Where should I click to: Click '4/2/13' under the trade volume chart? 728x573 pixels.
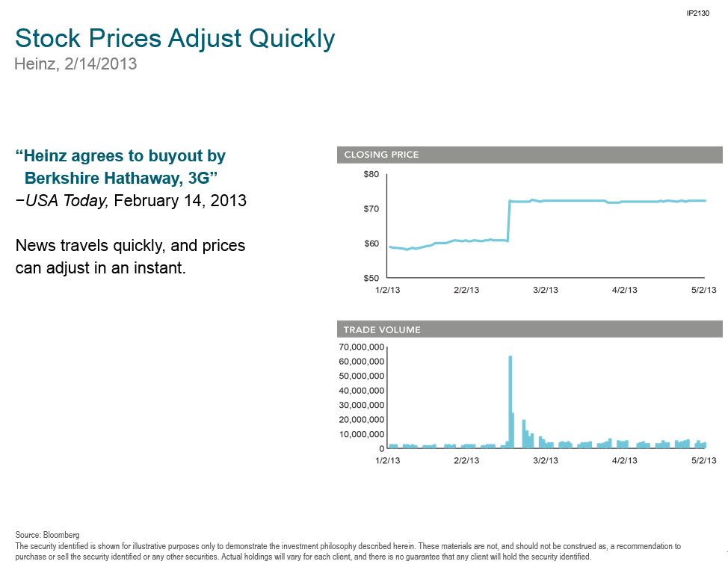tap(624, 461)
